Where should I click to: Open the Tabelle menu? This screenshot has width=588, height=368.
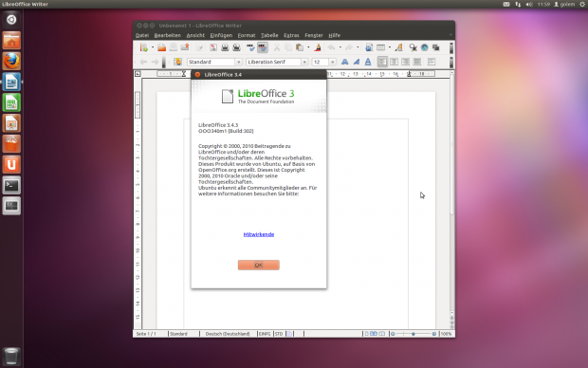[x=269, y=35]
